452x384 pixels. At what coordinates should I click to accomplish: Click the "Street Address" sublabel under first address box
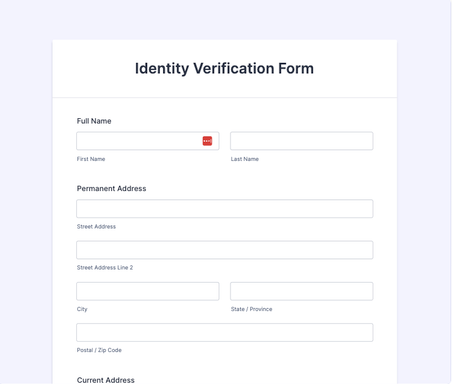(x=96, y=227)
